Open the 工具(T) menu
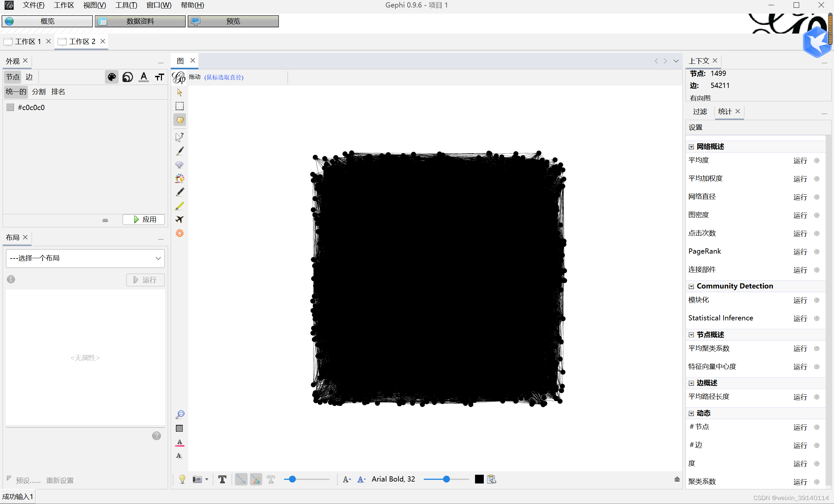 click(x=126, y=5)
